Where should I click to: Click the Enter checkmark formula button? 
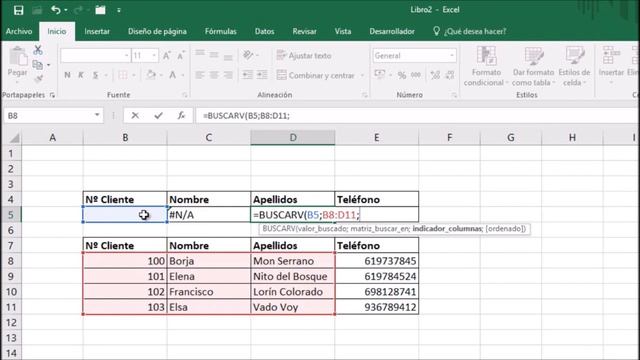click(x=158, y=116)
